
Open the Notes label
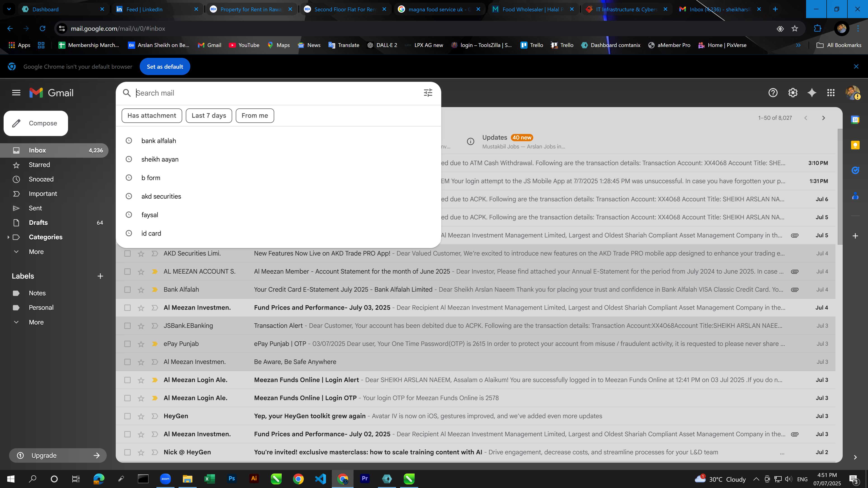(37, 293)
